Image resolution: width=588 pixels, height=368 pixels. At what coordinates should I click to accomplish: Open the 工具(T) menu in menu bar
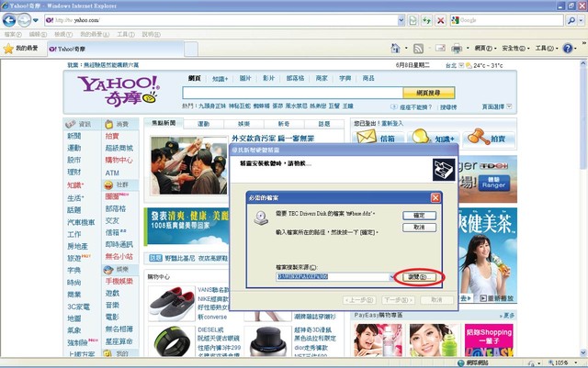(126, 35)
